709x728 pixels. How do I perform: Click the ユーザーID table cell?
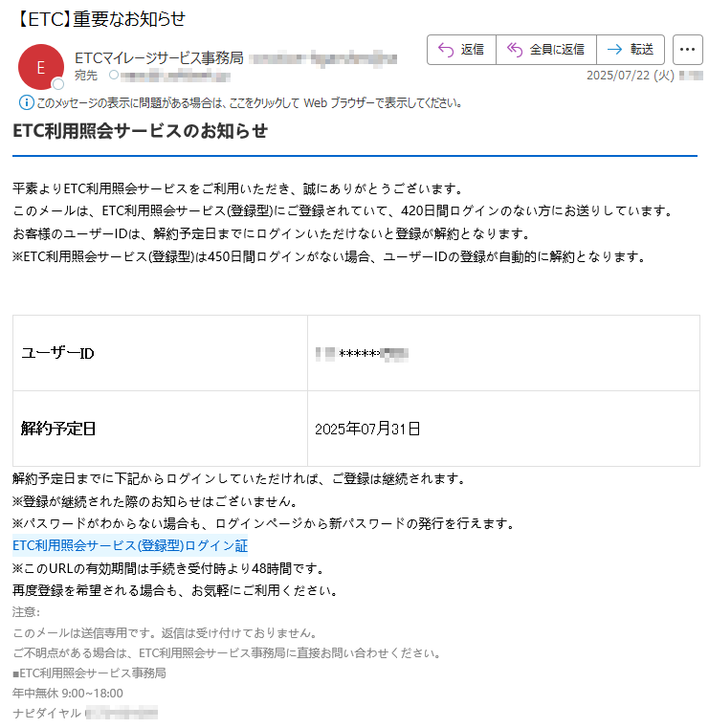coord(160,353)
